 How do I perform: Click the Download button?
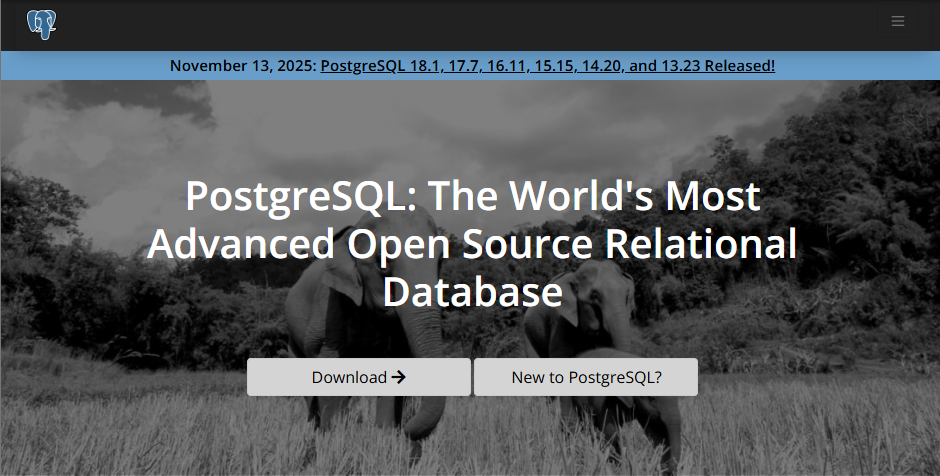click(358, 377)
